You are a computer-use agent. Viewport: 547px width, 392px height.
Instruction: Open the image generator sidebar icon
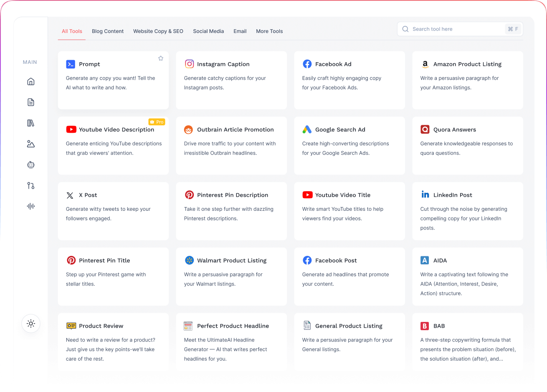[x=30, y=144]
